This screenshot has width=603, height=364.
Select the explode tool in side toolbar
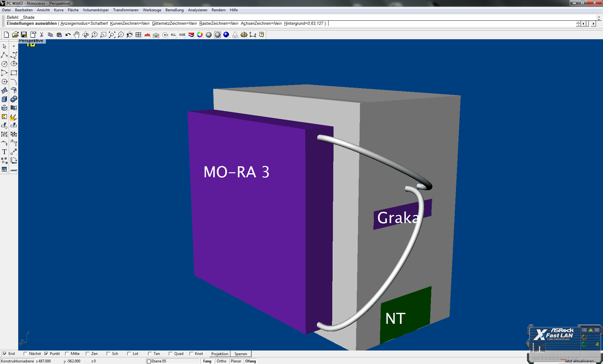[x=14, y=117]
